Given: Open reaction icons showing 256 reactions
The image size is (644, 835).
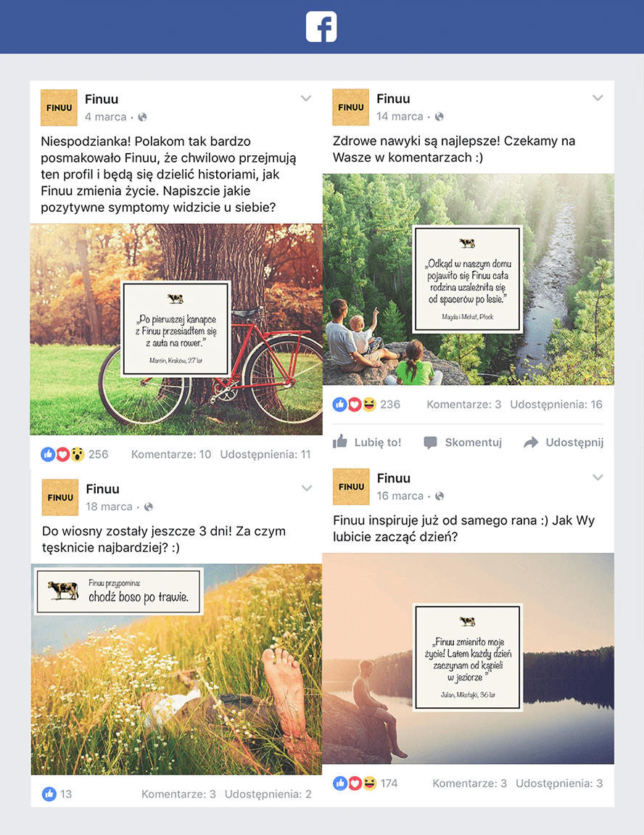Looking at the screenshot, I should coord(63,454).
